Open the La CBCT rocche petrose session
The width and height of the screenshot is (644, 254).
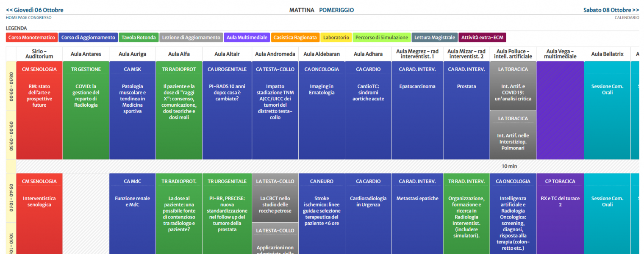[x=275, y=204]
